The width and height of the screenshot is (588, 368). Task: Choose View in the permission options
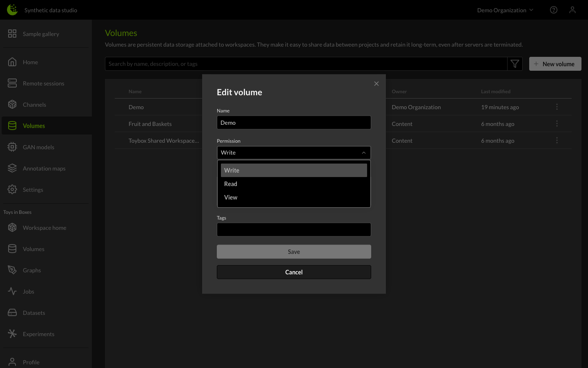(x=231, y=197)
